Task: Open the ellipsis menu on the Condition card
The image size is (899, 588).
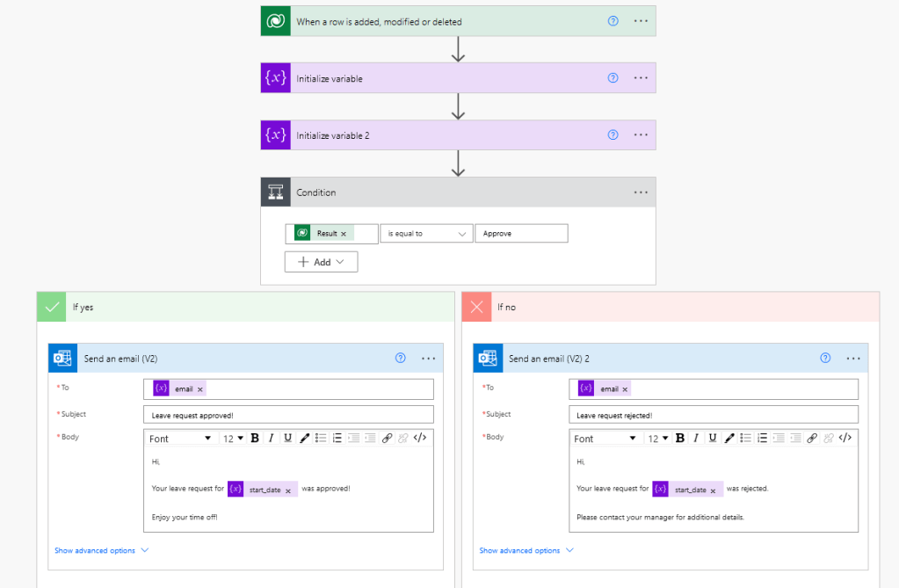Action: pyautogui.click(x=640, y=192)
